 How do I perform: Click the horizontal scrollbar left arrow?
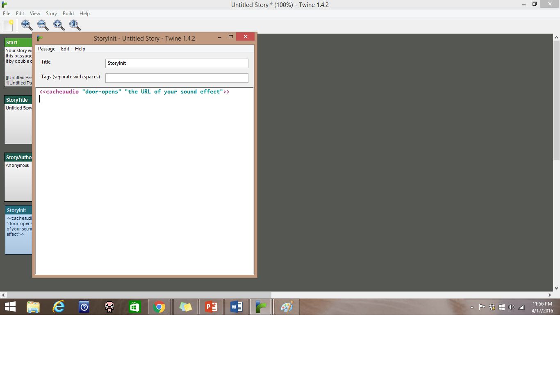click(3, 295)
